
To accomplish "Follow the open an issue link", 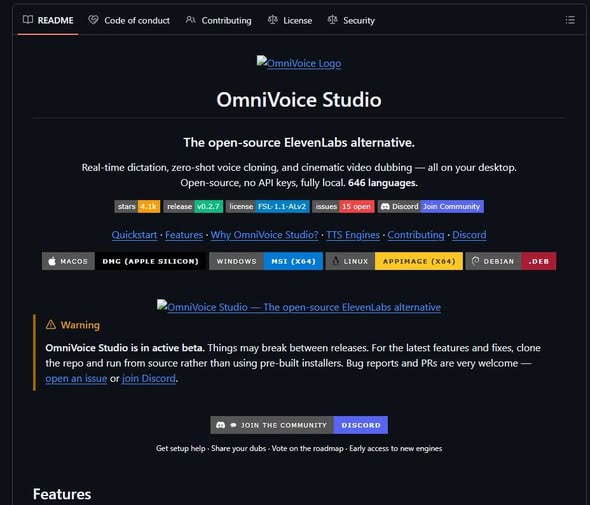I will click(x=76, y=379).
